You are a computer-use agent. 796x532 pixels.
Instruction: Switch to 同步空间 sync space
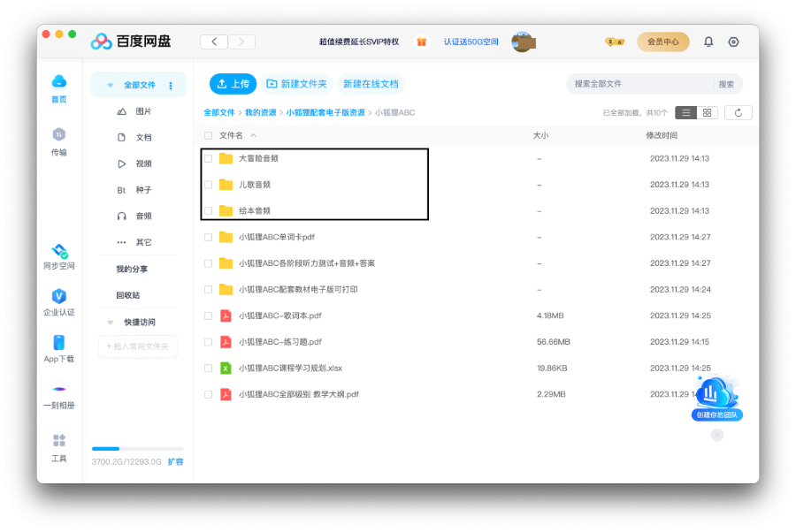pos(57,255)
